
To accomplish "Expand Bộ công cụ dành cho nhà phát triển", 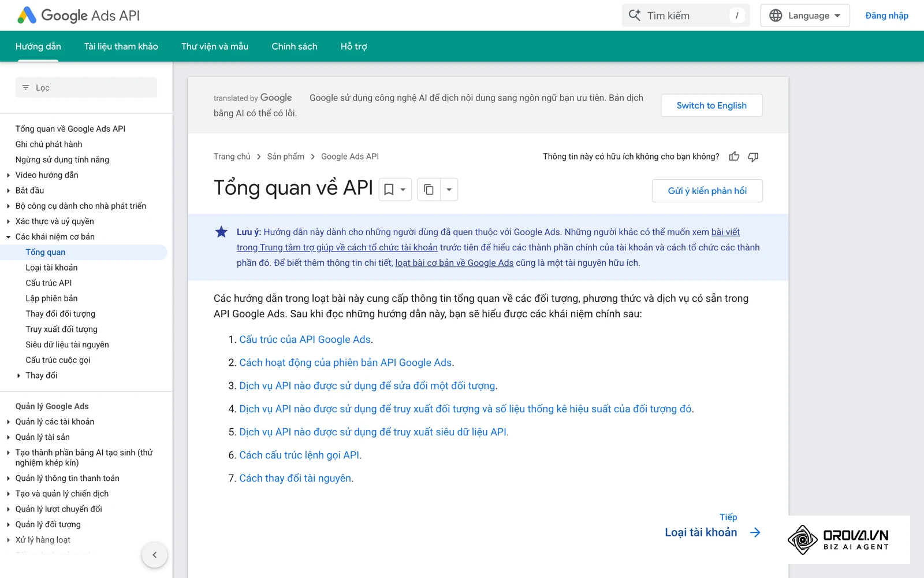I will tap(9, 206).
